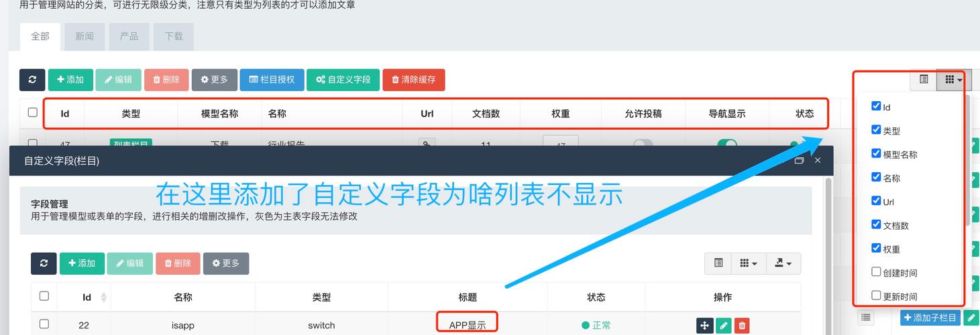This screenshot has height=335, width=980.
Task: Uncheck the Id column checkbox
Action: click(x=876, y=106)
